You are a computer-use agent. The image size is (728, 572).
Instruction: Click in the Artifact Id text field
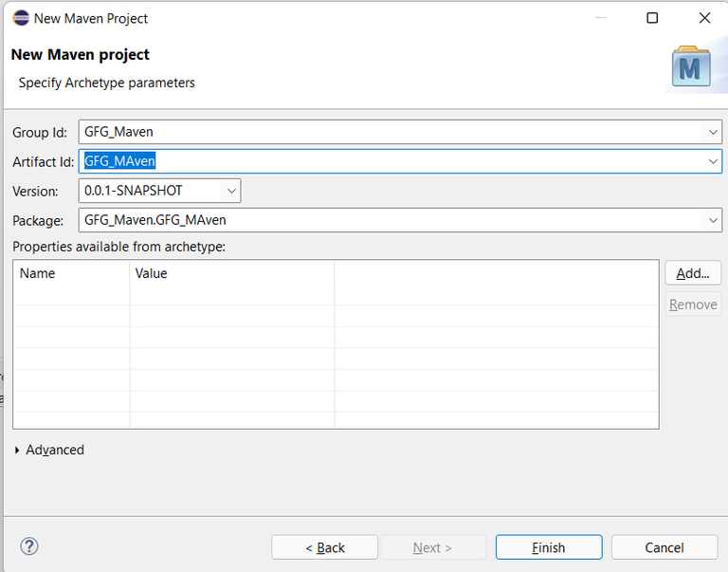[389, 161]
